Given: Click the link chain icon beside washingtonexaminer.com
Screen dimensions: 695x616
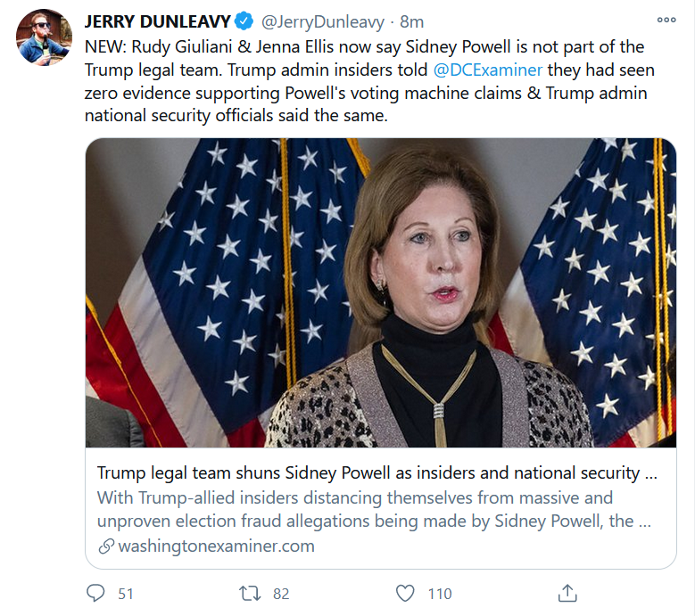Looking at the screenshot, I should (105, 546).
